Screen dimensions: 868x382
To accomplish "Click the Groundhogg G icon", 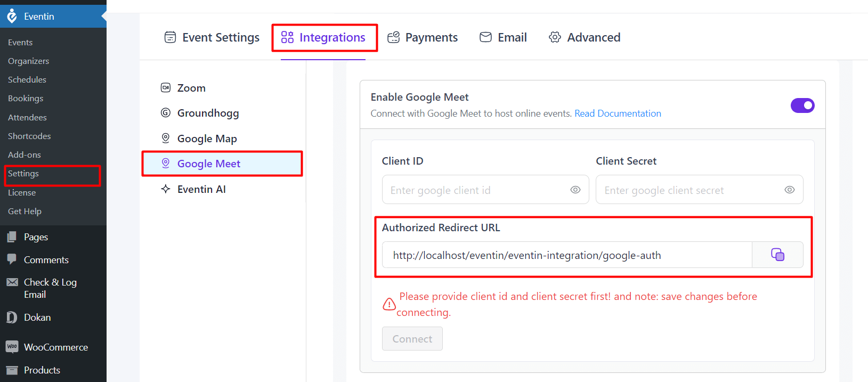I will click(166, 112).
